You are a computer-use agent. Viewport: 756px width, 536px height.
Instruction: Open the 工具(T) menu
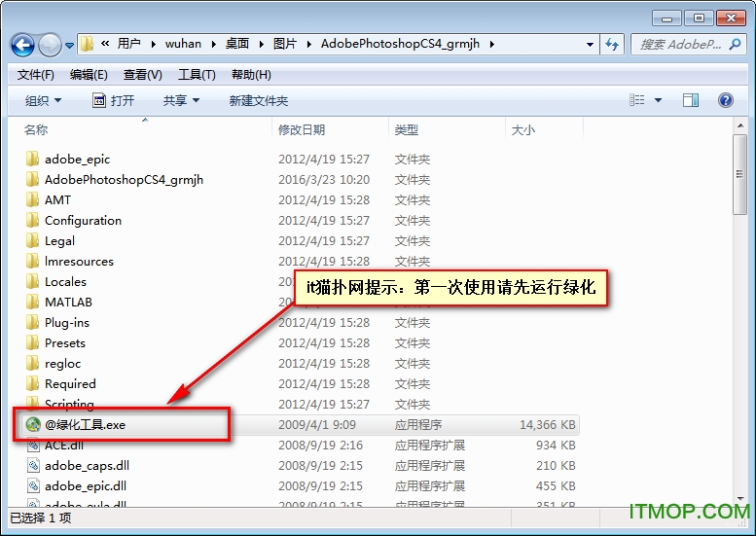pos(197,75)
